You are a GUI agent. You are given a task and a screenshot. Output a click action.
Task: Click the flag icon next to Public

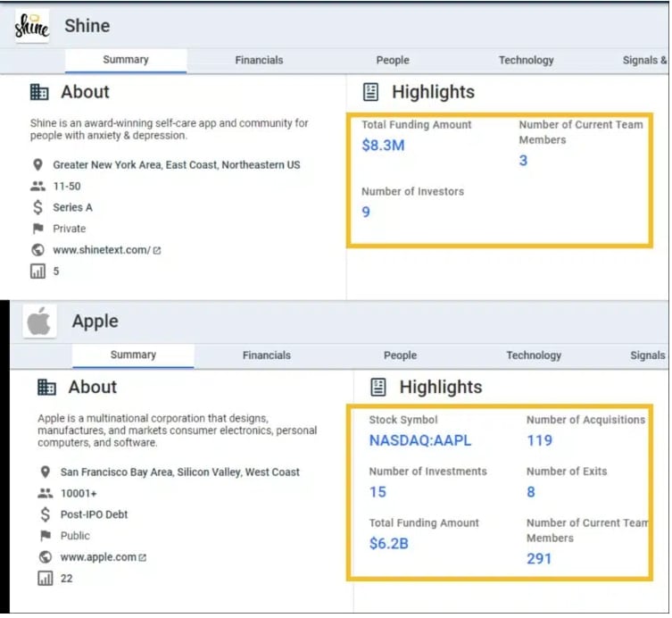coord(45,536)
